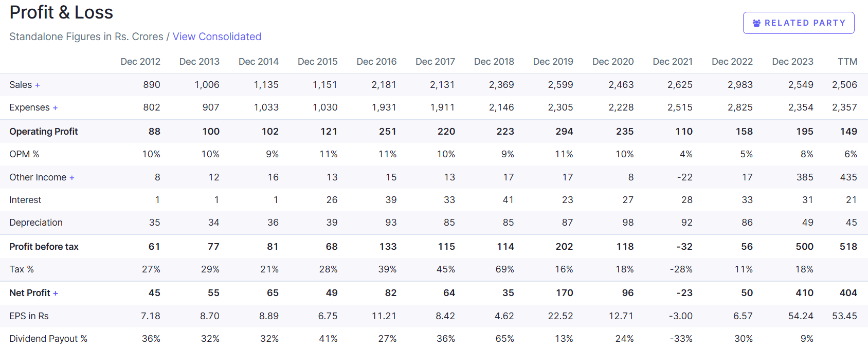Click Other Income value -22
868x349 pixels.
[684, 177]
